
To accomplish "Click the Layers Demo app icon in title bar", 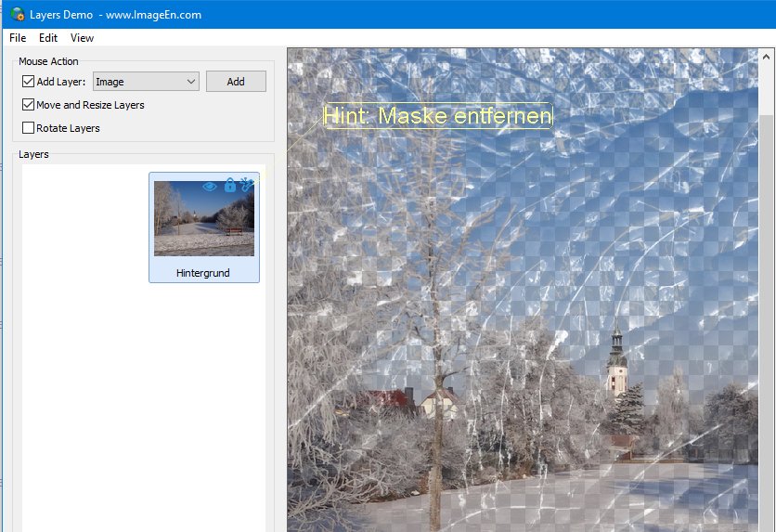I will pyautogui.click(x=18, y=14).
